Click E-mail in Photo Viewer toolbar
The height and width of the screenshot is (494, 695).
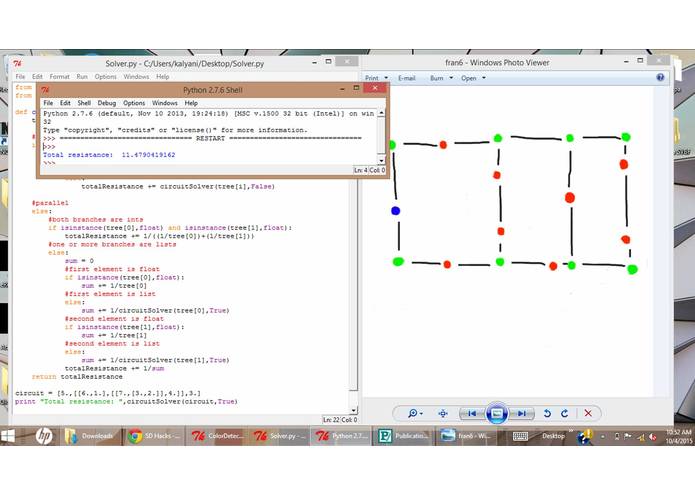[406, 78]
